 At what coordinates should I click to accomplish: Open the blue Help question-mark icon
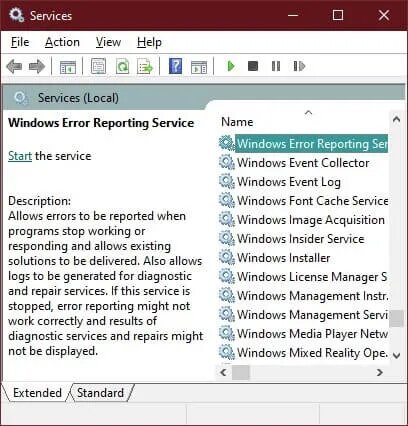(x=176, y=66)
